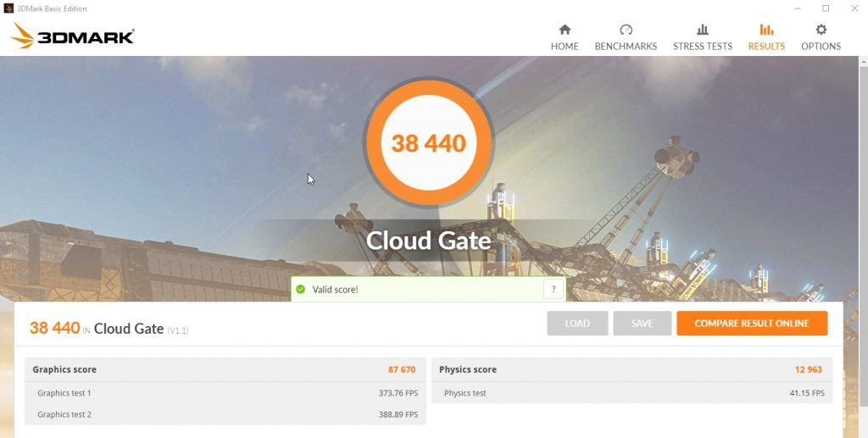This screenshot has height=438, width=868.
Task: Click the Home house icon
Action: [x=564, y=30]
